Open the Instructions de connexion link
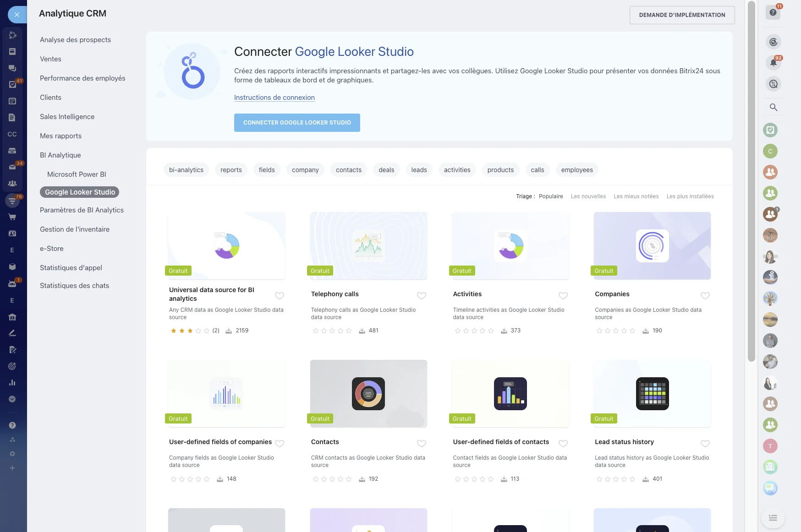Image resolution: width=801 pixels, height=532 pixels. [274, 98]
